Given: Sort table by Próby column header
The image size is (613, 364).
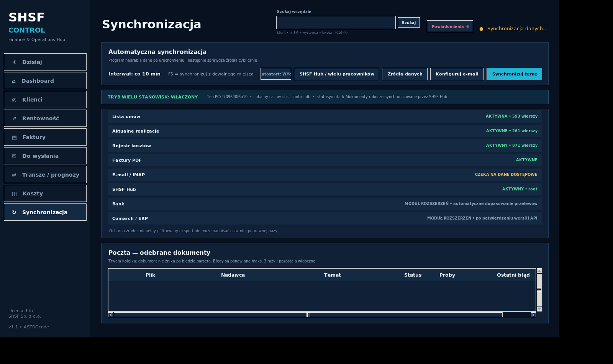Looking at the screenshot, I should click(447, 275).
